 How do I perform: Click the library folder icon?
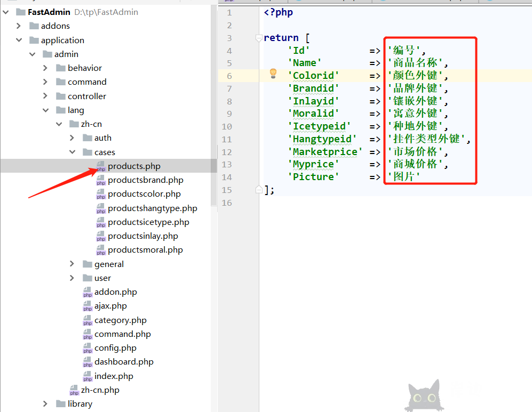(61, 404)
